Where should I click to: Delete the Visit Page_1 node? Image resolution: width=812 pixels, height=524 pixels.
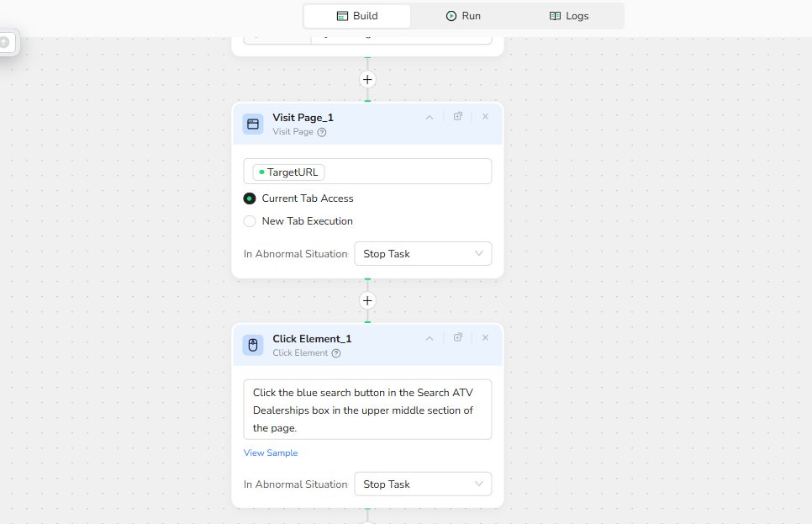485,117
